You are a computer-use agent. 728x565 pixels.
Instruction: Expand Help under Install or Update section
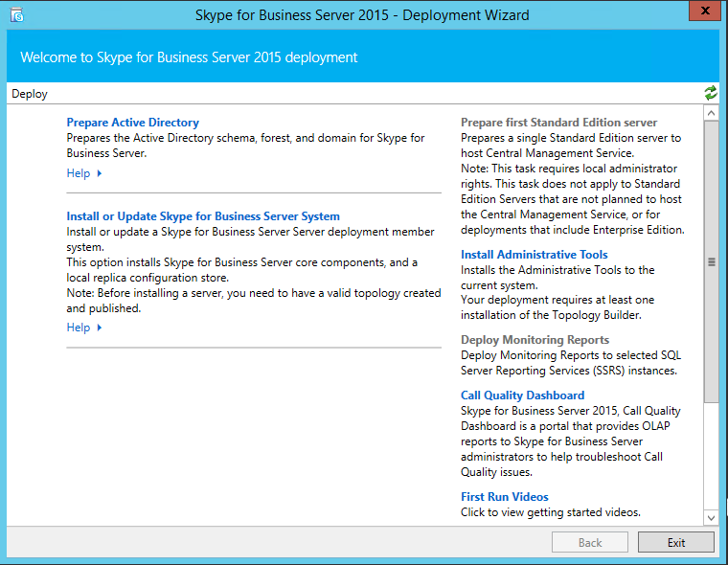coord(84,328)
